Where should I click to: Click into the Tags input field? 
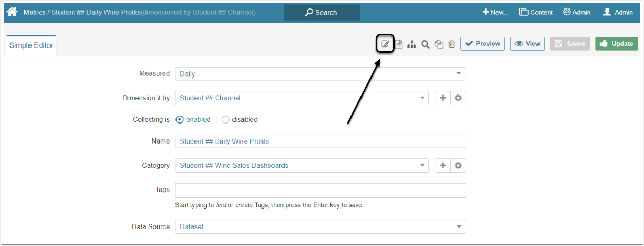tap(320, 190)
